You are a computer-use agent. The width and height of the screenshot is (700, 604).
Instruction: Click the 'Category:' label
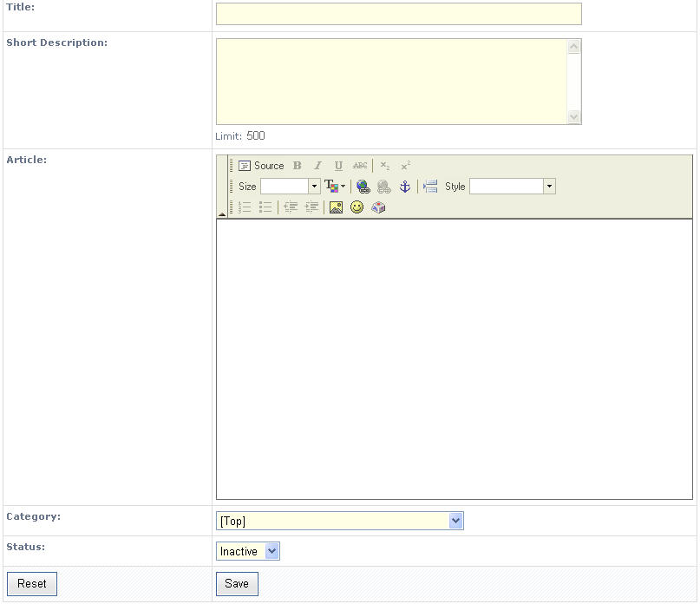(34, 517)
